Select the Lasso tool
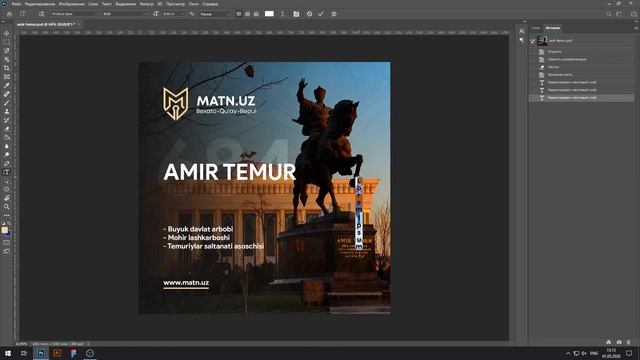The height and width of the screenshot is (360, 640). [x=7, y=51]
